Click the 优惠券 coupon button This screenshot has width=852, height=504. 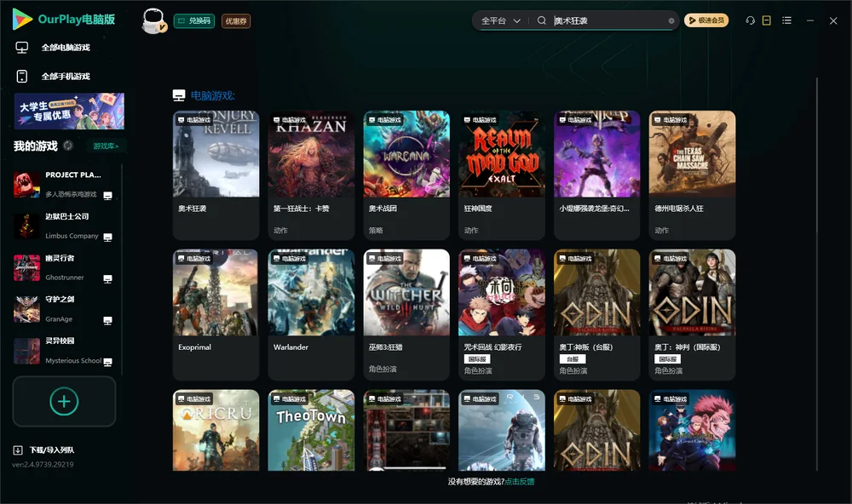[x=236, y=21]
